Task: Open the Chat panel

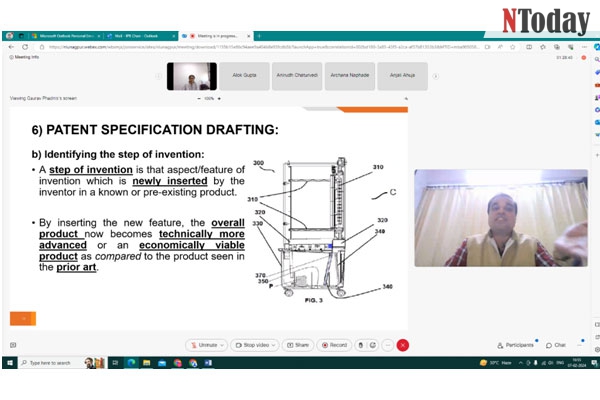Action: 556,345
